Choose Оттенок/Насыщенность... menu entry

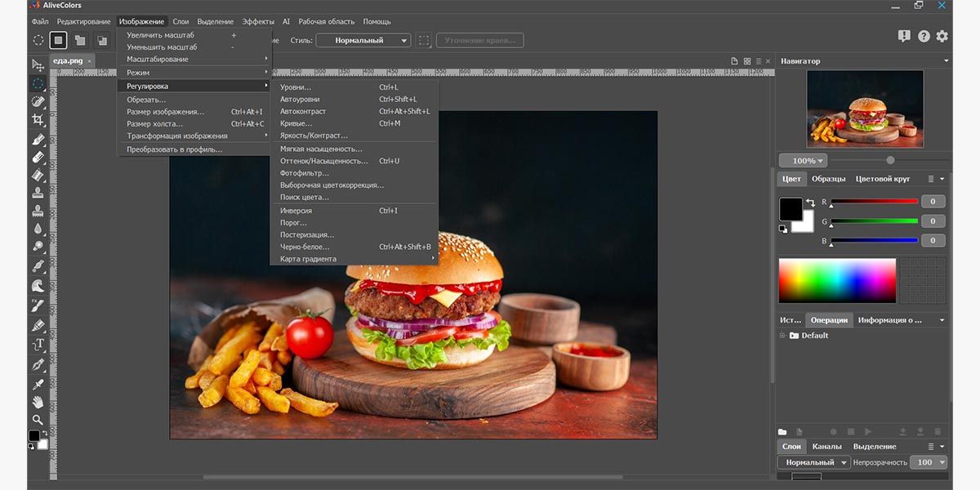click(354, 161)
